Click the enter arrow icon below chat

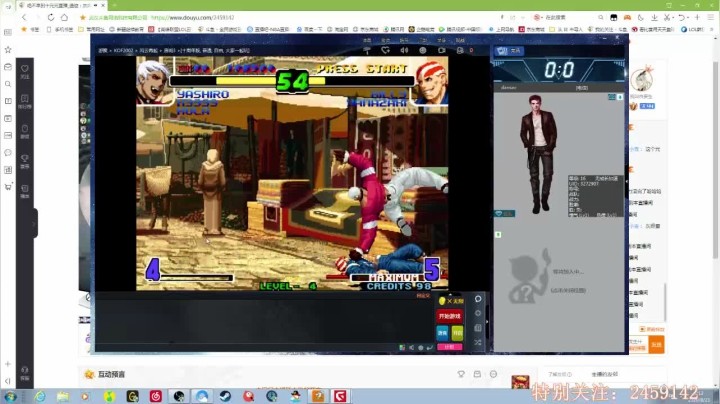[x=430, y=348]
